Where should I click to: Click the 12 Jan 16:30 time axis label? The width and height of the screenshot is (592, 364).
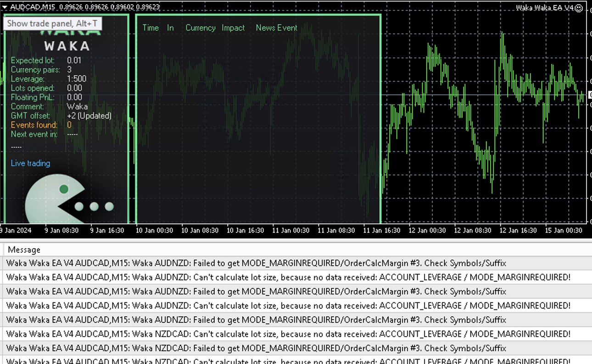pos(518,230)
